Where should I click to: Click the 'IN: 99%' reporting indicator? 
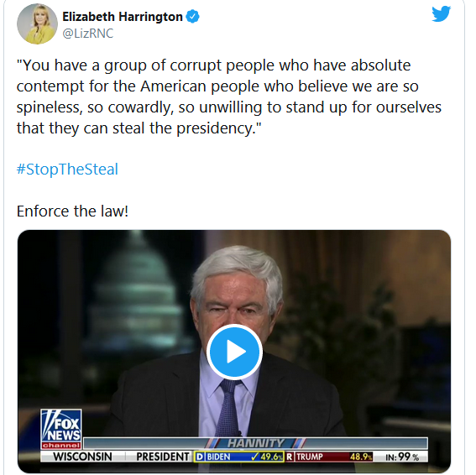[x=402, y=457]
